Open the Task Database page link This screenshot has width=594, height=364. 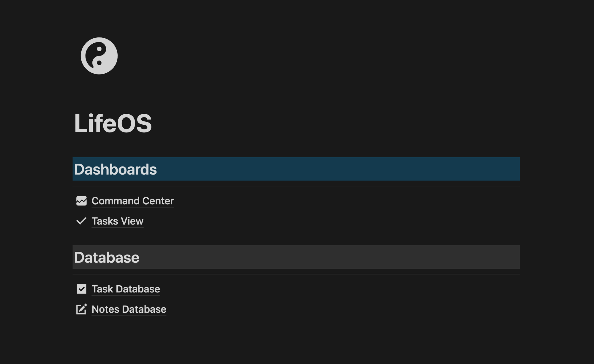pos(126,289)
